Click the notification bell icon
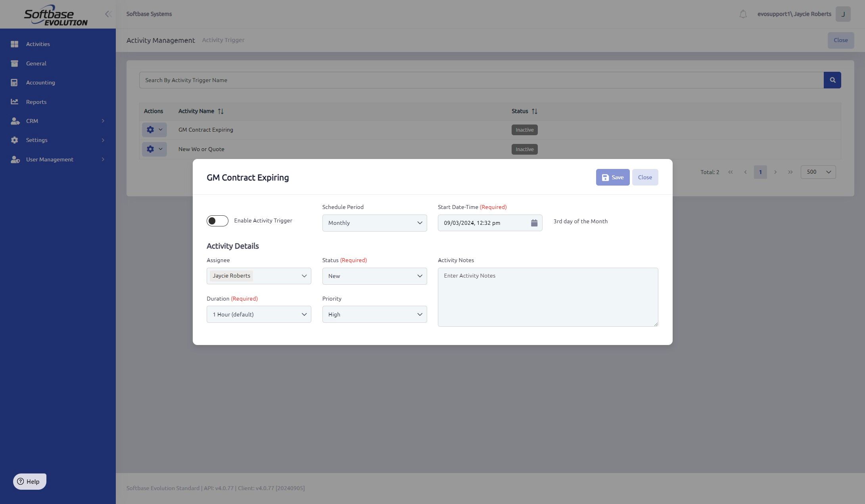This screenshot has height=504, width=865. pos(743,14)
